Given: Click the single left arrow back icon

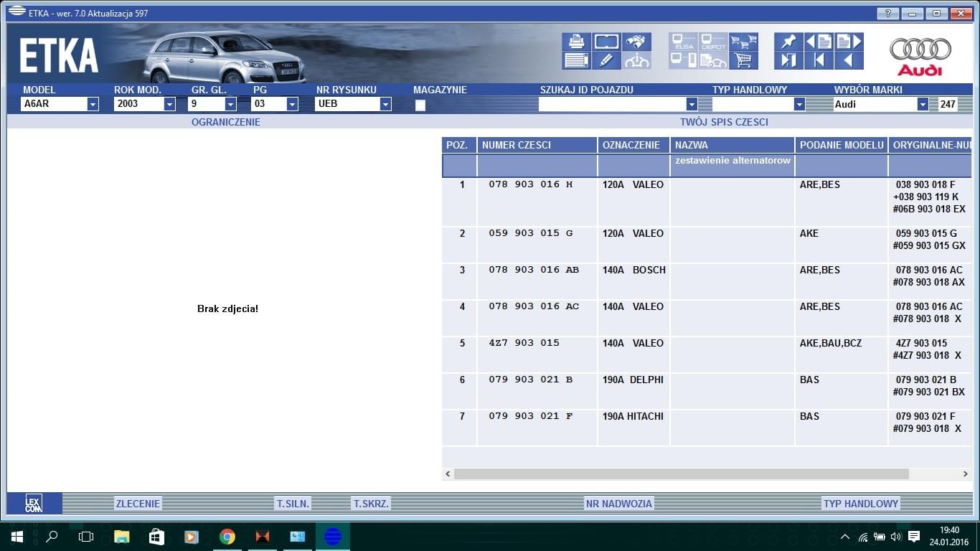Looking at the screenshot, I should pyautogui.click(x=849, y=60).
